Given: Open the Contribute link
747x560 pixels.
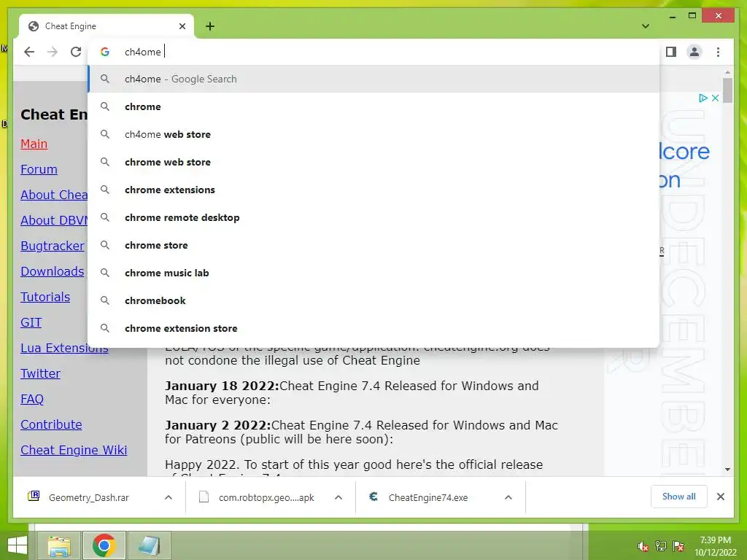Looking at the screenshot, I should point(51,424).
